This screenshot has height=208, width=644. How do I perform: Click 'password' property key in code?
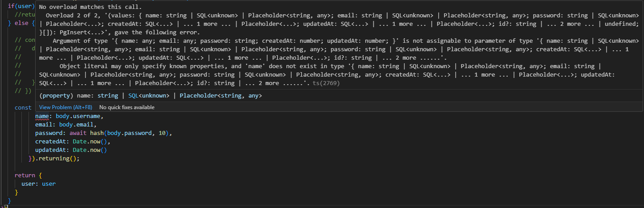point(49,133)
